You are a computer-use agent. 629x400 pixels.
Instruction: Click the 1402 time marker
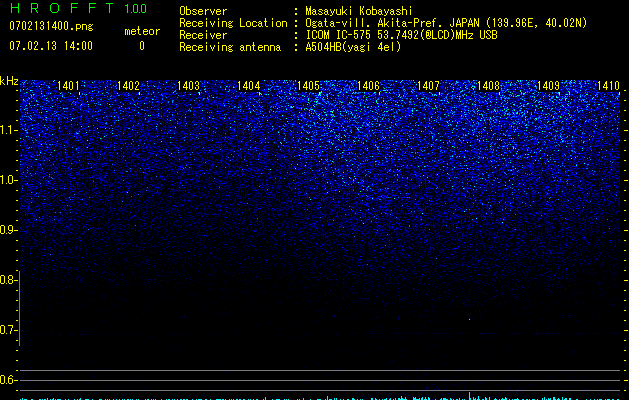(x=128, y=86)
